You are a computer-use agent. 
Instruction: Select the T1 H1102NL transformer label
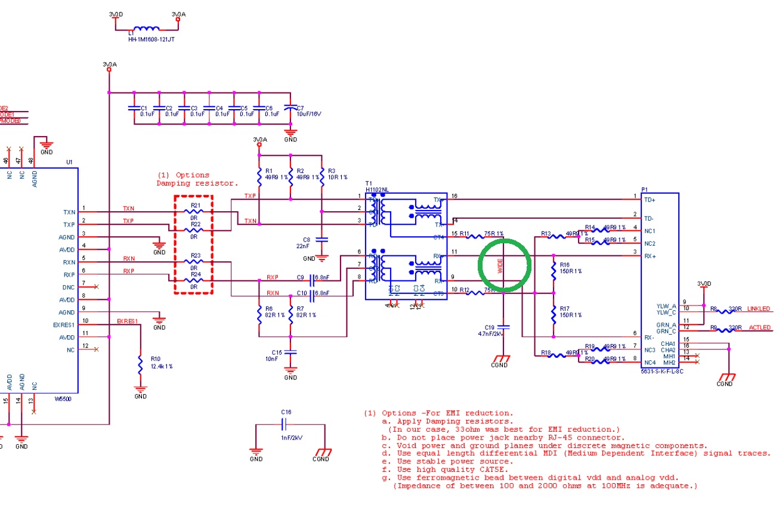376,185
